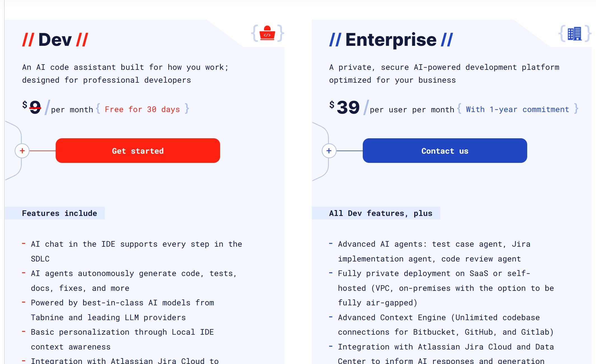Viewport: 596px width, 364px height.
Task: Expand the blue plus circle beside Contact us
Action: [x=329, y=151]
